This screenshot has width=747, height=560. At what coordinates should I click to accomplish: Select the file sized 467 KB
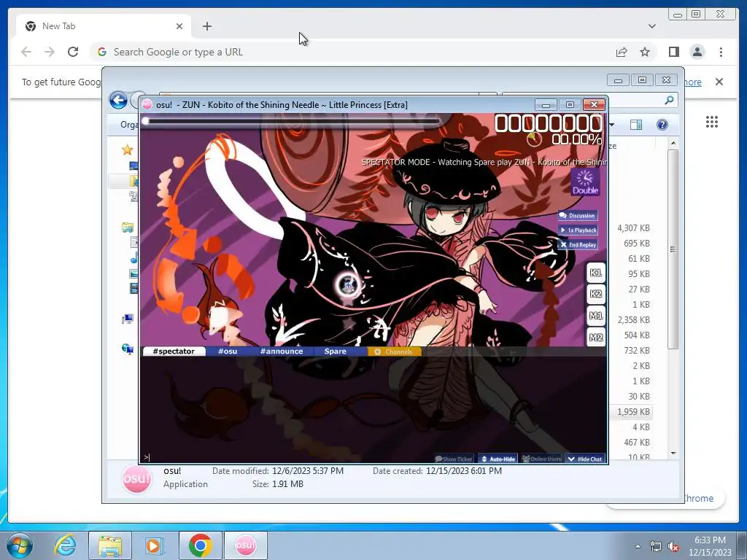636,443
